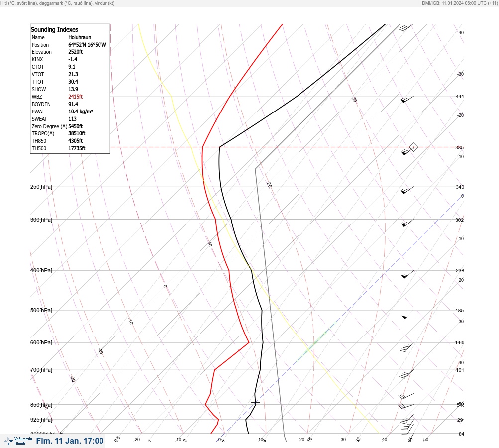
Task: Click the 0.5 mixing ratio label
Action: (117, 439)
